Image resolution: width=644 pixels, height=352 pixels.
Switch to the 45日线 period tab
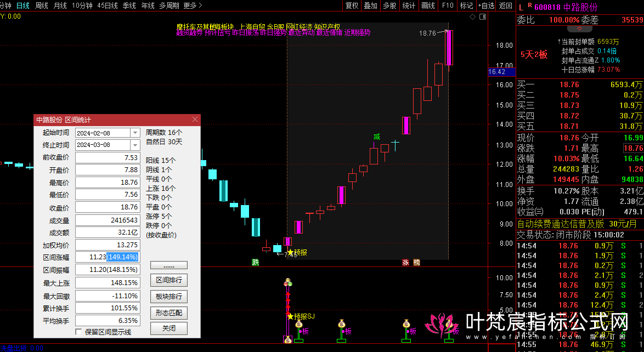pos(108,5)
